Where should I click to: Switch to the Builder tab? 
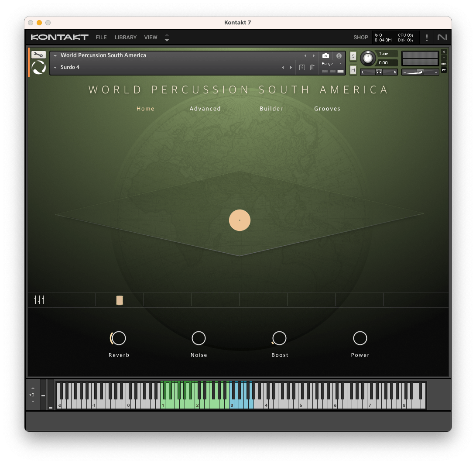[271, 108]
